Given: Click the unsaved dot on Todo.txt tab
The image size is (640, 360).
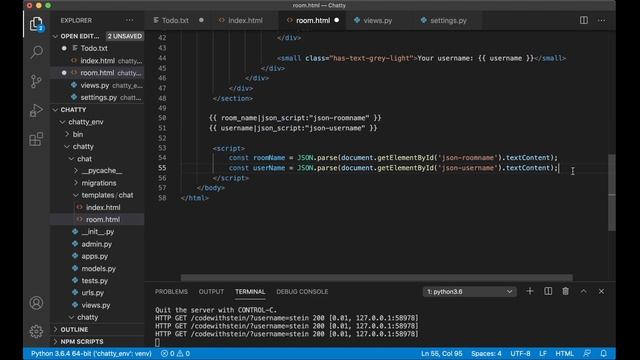Looking at the screenshot, I should click(201, 20).
